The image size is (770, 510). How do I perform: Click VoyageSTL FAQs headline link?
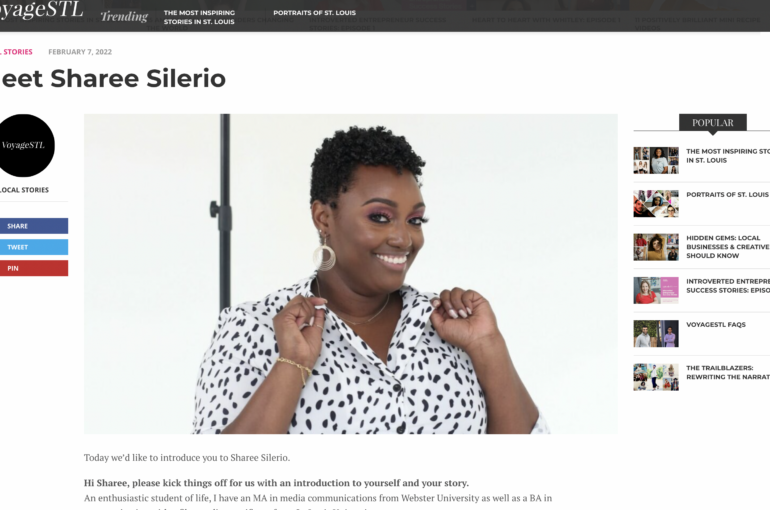click(x=715, y=324)
